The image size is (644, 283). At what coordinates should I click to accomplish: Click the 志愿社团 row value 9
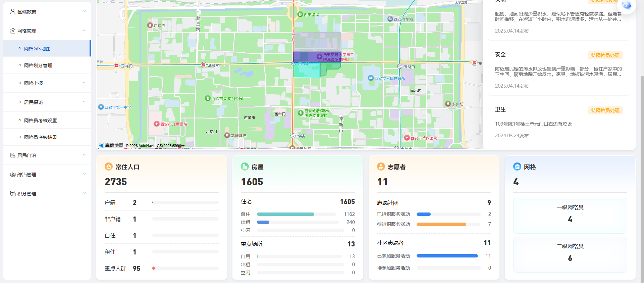click(x=489, y=203)
